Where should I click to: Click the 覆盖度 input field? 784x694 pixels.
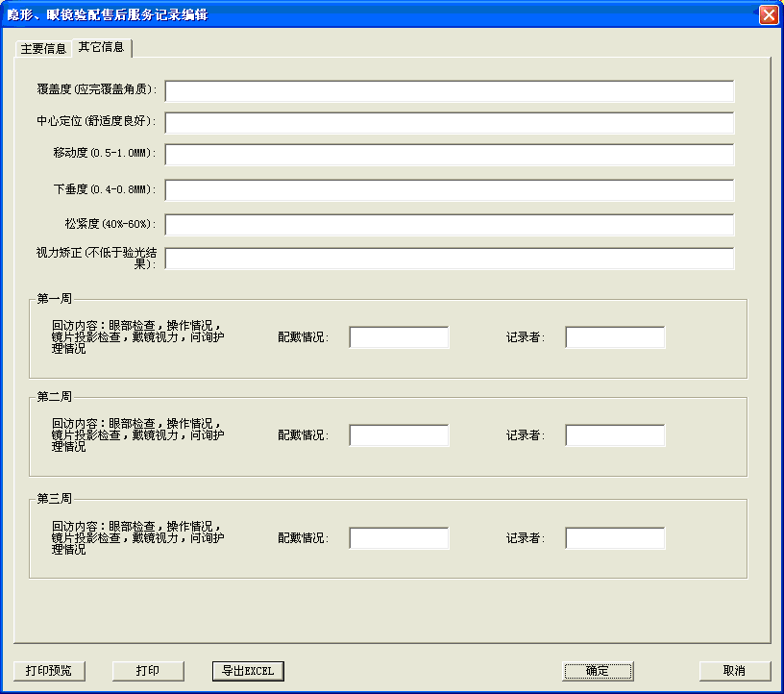coord(449,91)
